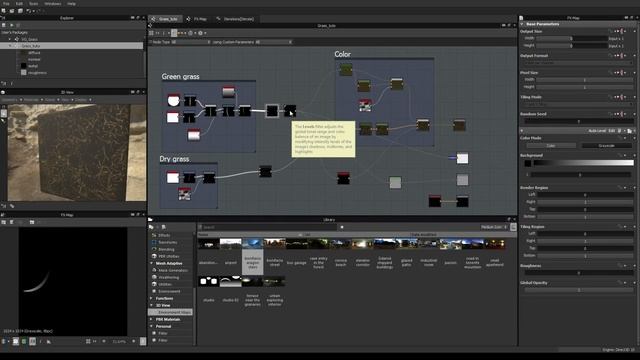Click the undo arrow icon in the main toolbar

pos(28,11)
